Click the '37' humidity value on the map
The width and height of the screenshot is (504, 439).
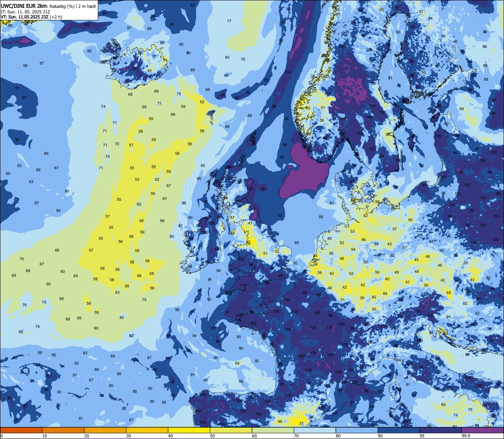(301, 424)
